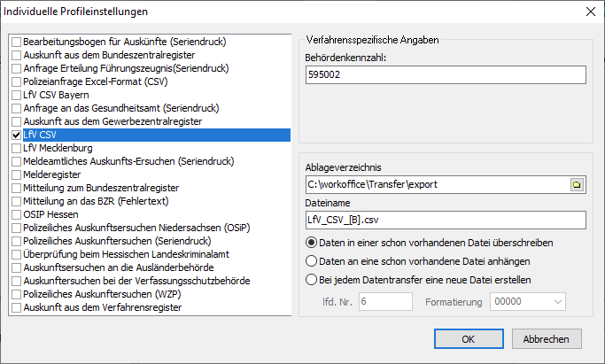Image resolution: width=605 pixels, height=364 pixels.
Task: Select LfV Mecklenburg list entry
Action: (54, 148)
